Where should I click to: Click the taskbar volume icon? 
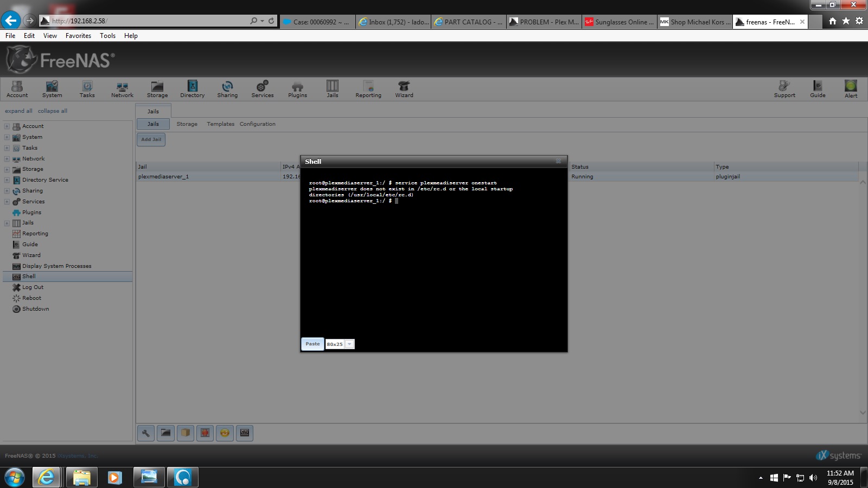(x=813, y=478)
